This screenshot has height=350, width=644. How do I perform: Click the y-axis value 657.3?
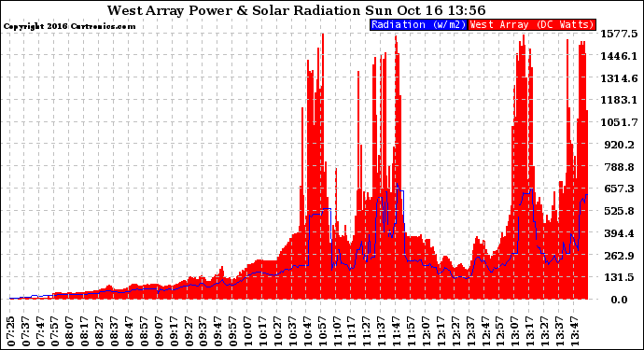pyautogui.click(x=621, y=189)
